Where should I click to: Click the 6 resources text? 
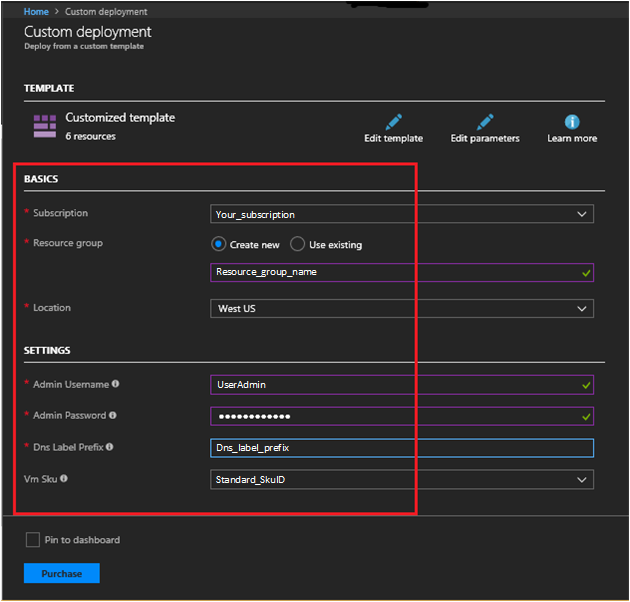pyautogui.click(x=90, y=136)
